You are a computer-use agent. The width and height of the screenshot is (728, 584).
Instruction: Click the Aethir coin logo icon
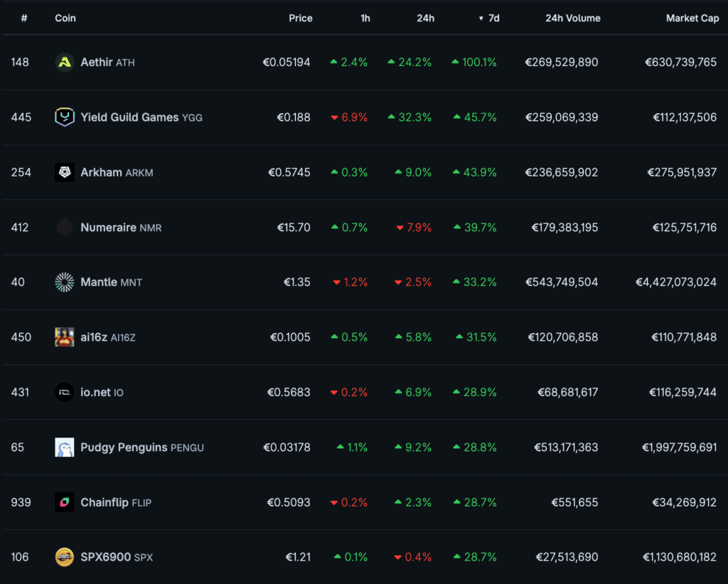point(65,63)
